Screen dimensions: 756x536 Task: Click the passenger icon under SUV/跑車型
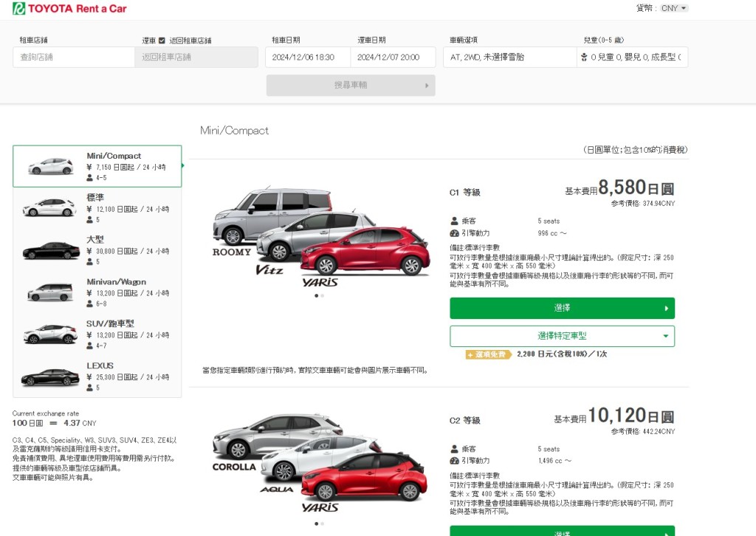coord(89,346)
